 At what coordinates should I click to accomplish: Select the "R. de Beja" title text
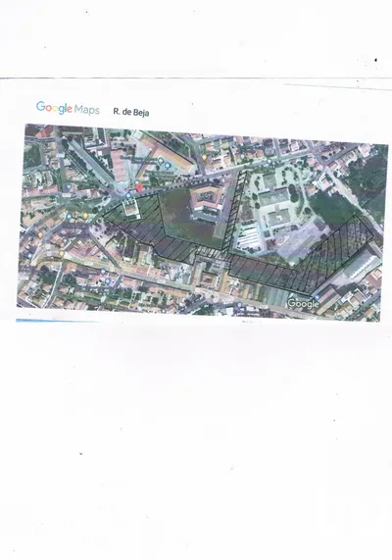tap(131, 112)
